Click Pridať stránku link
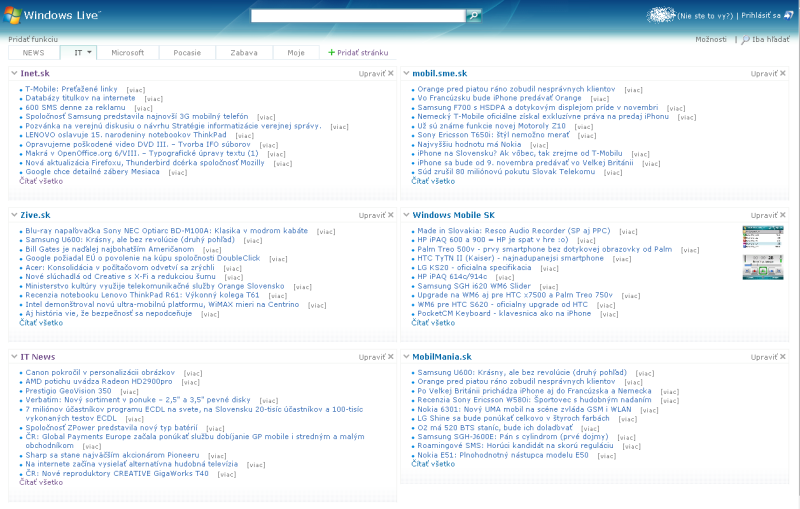Screen dimensions: 800x509 click(362, 53)
